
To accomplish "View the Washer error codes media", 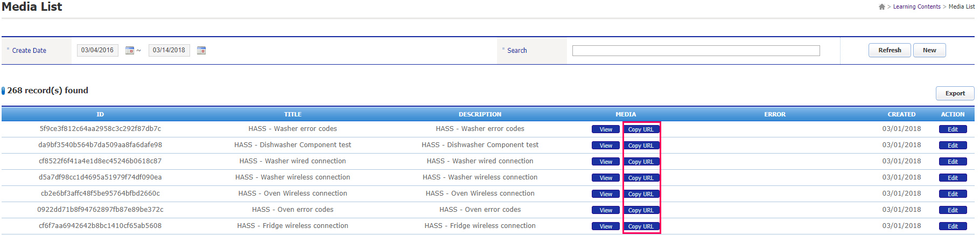I will point(606,129).
